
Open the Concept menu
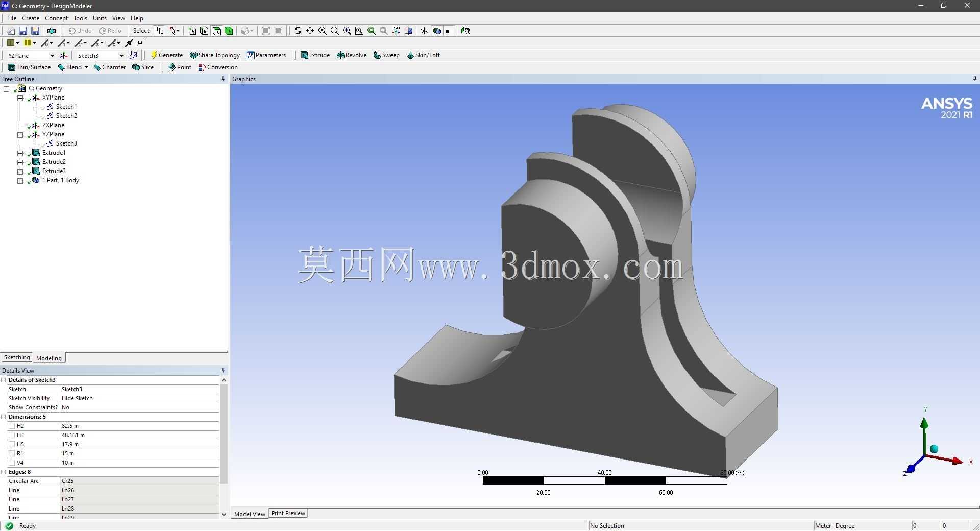click(56, 18)
